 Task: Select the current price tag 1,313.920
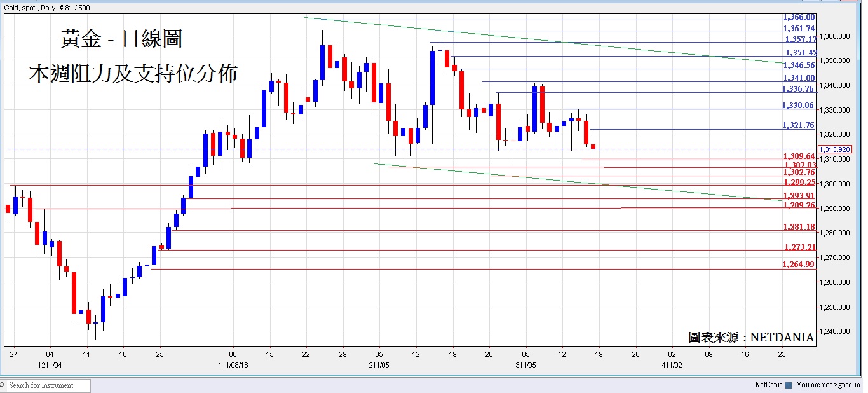point(834,149)
